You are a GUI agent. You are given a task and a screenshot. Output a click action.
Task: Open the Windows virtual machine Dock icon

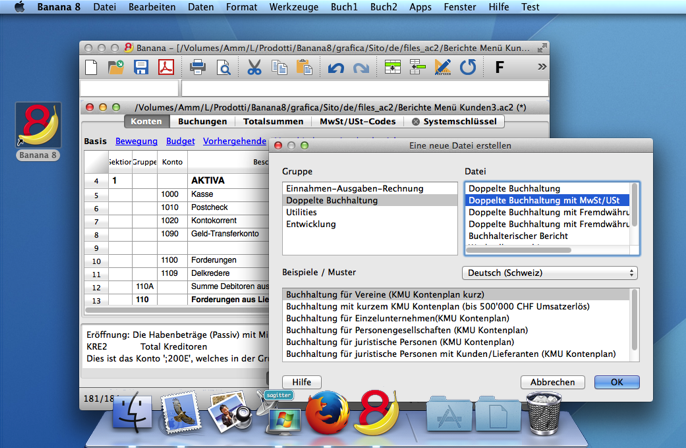[280, 414]
